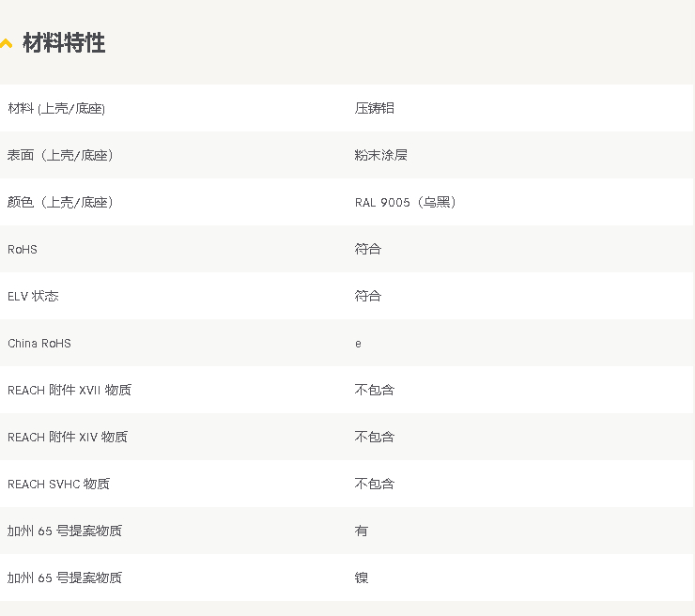
Task: Click the 镍 value in the last row
Action: click(x=362, y=577)
